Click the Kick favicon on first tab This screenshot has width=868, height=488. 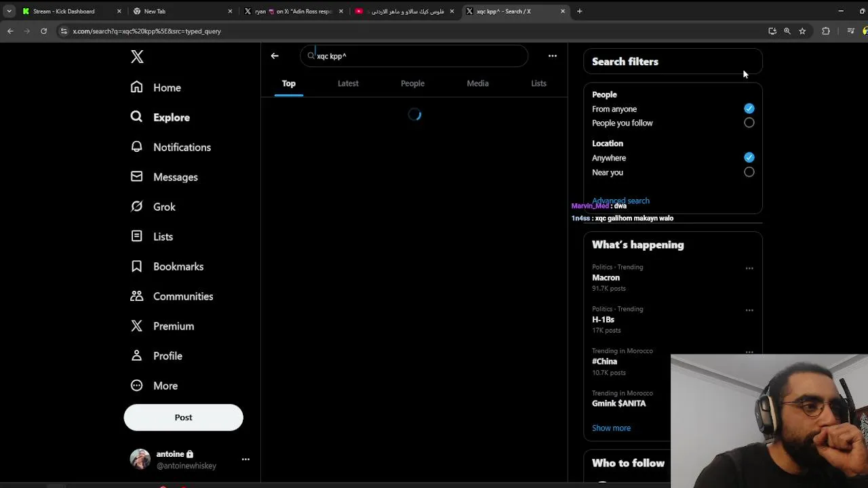coord(26,11)
